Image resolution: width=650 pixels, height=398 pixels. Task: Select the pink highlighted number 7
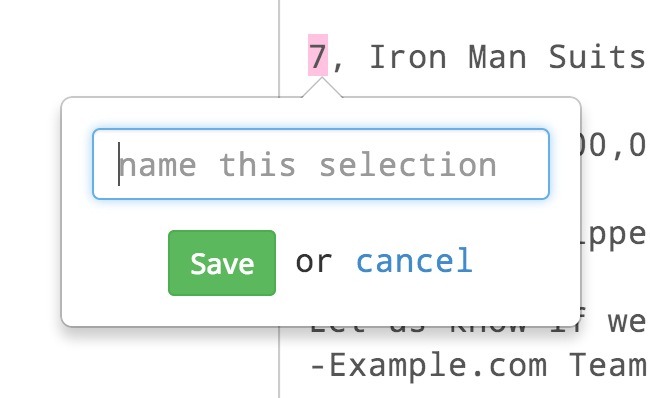[318, 56]
